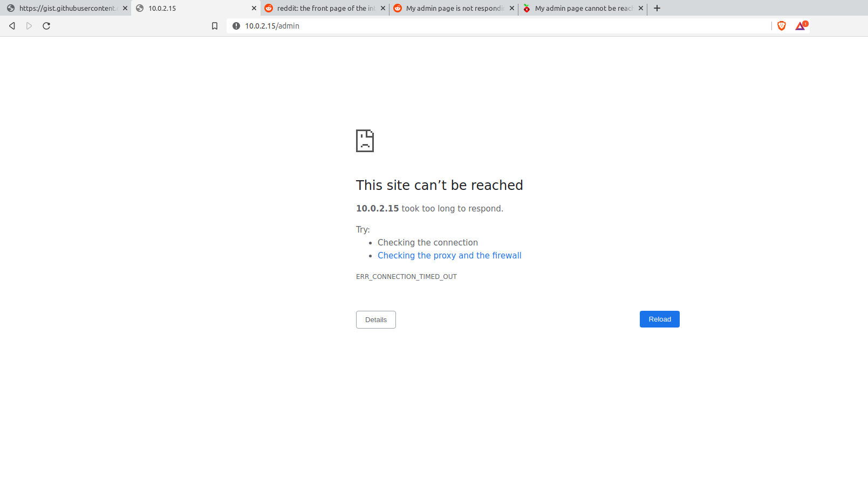Open Brave Rewards triangle icon

click(x=801, y=25)
